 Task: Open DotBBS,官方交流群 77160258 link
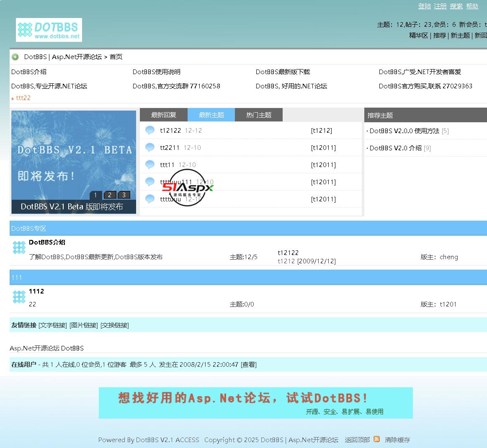(x=176, y=86)
